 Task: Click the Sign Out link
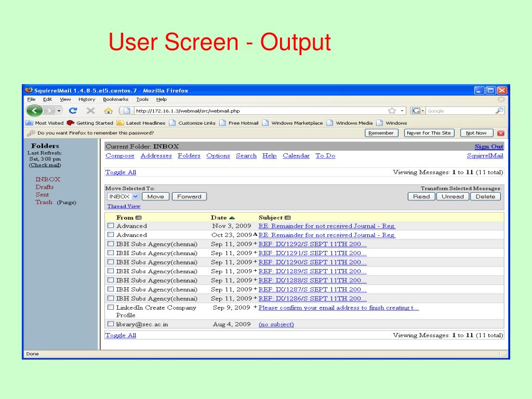(489, 147)
